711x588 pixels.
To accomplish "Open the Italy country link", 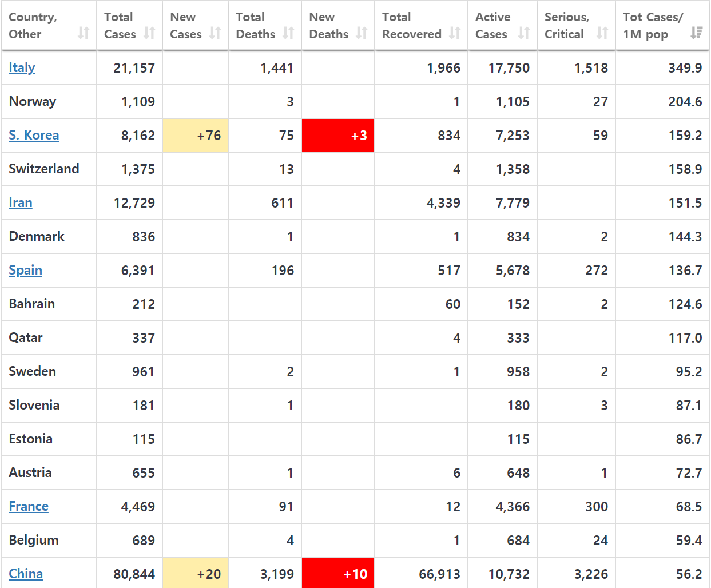I will pos(22,67).
